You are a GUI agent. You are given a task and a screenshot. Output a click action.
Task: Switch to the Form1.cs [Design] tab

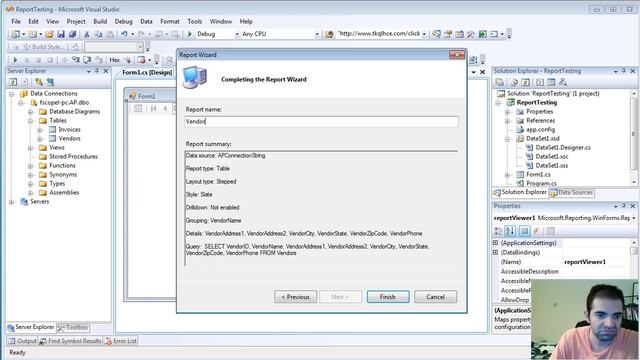pos(147,72)
